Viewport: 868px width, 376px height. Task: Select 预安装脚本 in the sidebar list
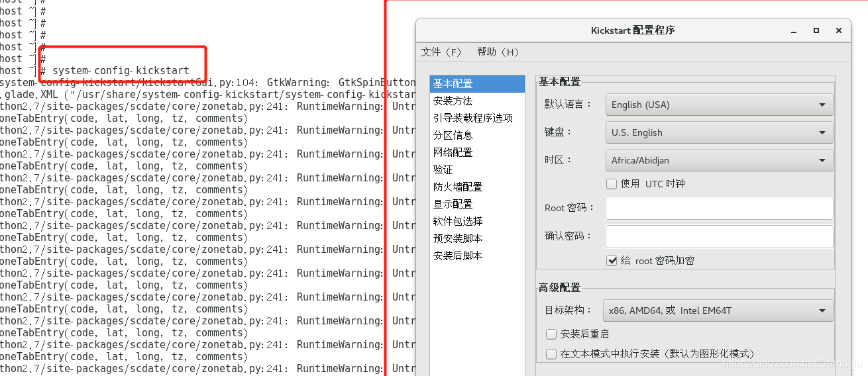pyautogui.click(x=476, y=238)
